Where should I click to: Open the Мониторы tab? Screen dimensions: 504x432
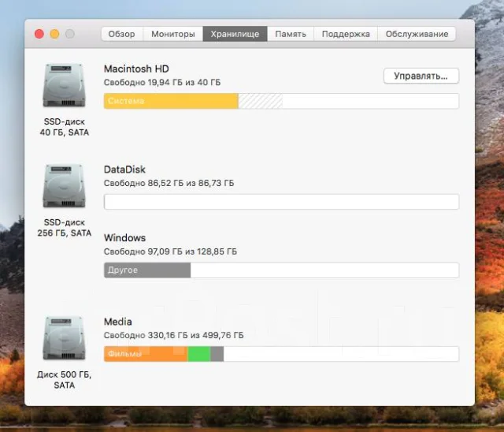[173, 34]
